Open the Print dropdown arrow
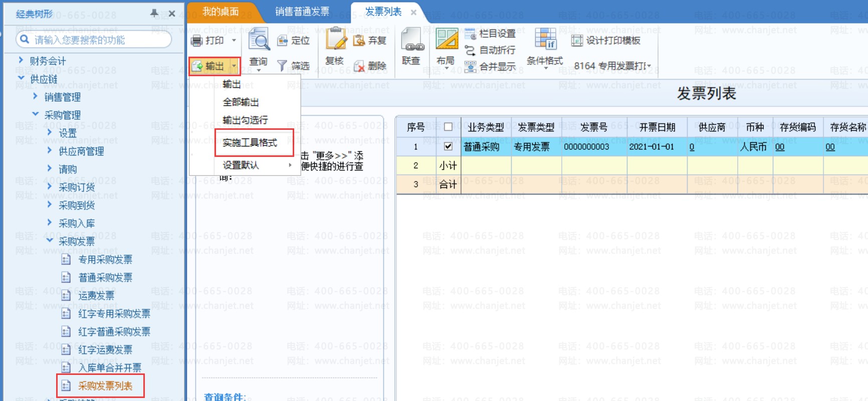Image resolution: width=868 pixels, height=401 pixels. pyautogui.click(x=234, y=41)
